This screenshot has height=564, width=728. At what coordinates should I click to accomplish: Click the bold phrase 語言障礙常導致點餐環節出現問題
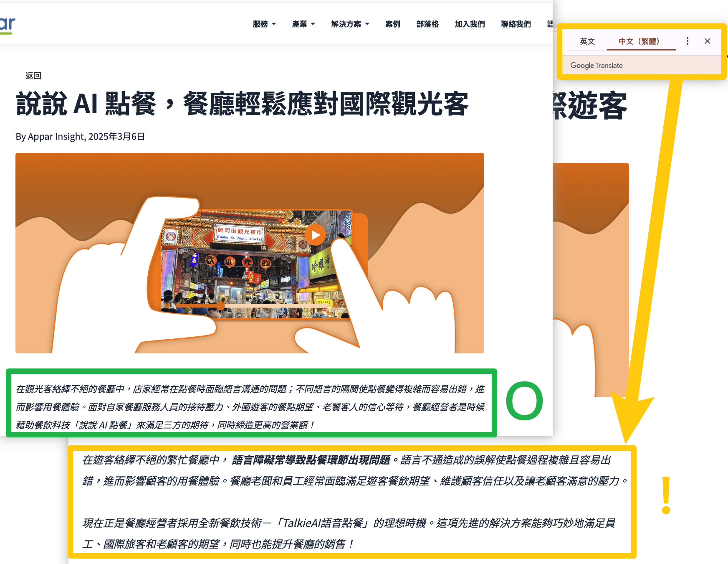point(311,460)
